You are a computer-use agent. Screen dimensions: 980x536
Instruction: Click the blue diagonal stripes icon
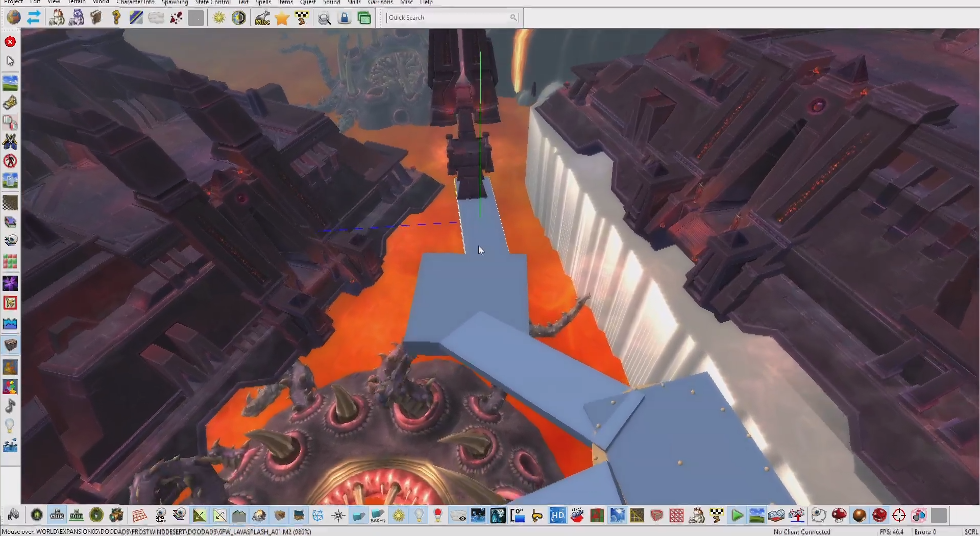click(136, 18)
